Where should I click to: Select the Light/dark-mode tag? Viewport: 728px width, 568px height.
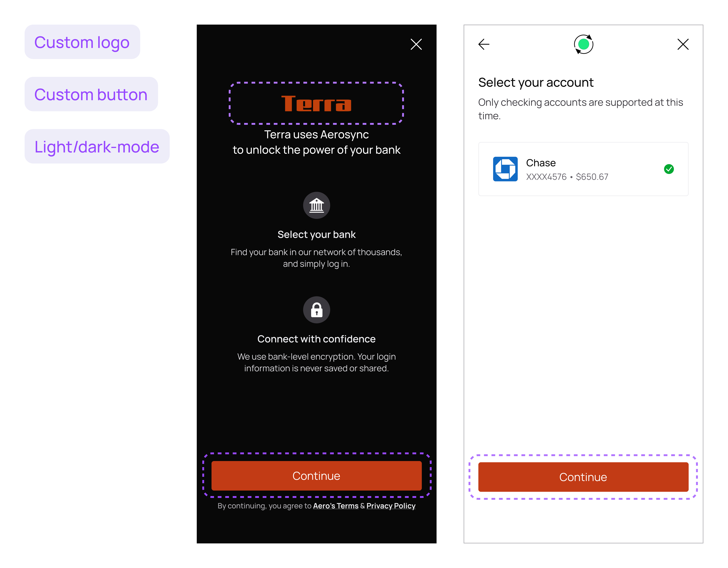tap(97, 147)
